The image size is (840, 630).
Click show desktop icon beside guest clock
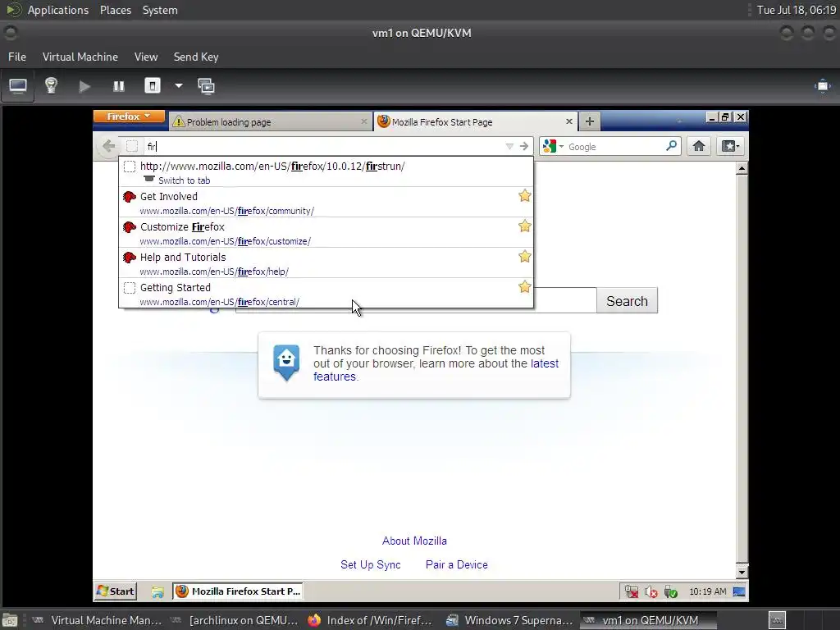739,591
